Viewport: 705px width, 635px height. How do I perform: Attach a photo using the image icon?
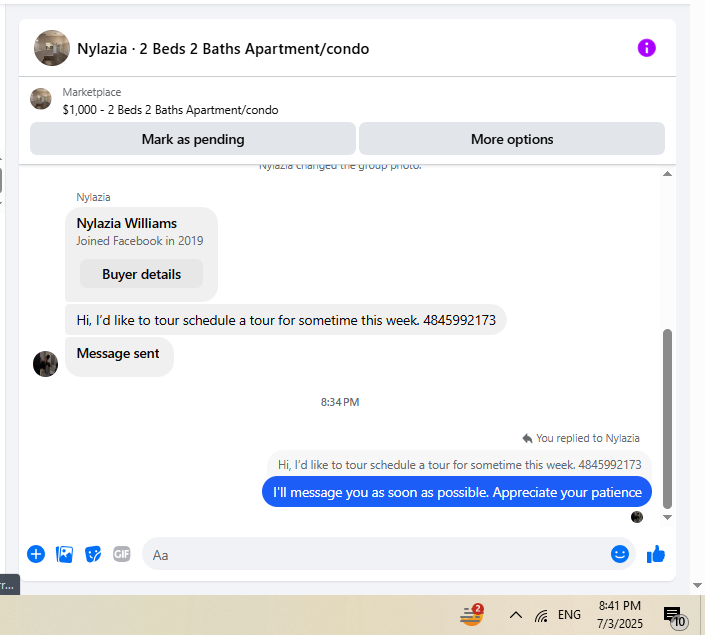[64, 554]
